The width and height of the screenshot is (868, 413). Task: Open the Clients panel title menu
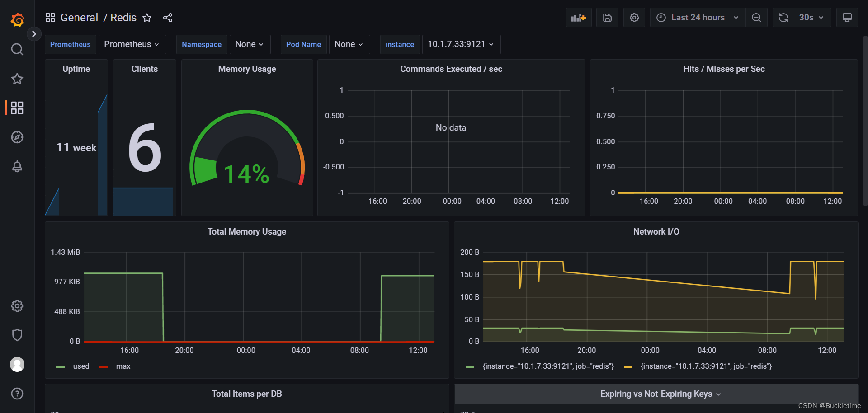click(x=144, y=69)
